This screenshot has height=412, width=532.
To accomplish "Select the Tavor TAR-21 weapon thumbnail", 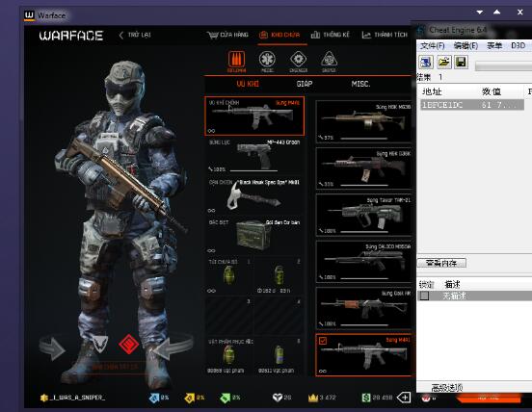I will tap(364, 216).
